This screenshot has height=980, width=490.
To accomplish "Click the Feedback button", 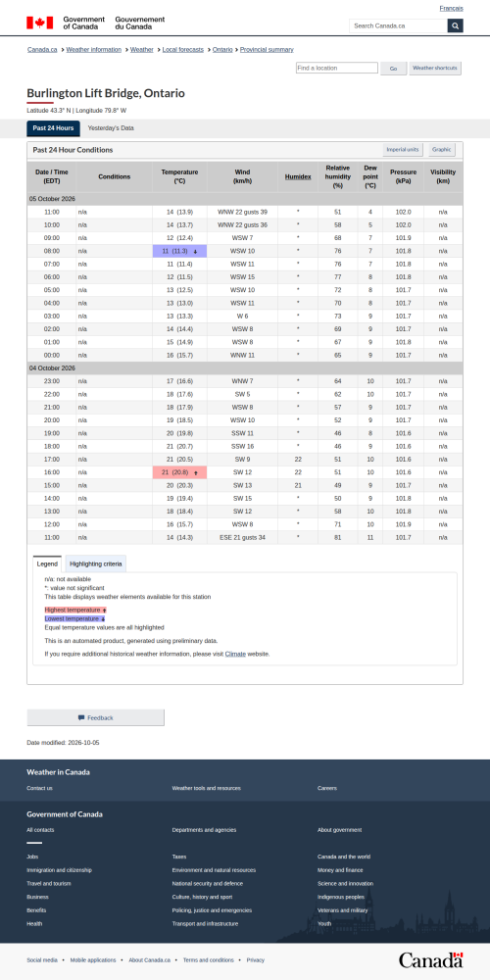I will [x=96, y=717].
